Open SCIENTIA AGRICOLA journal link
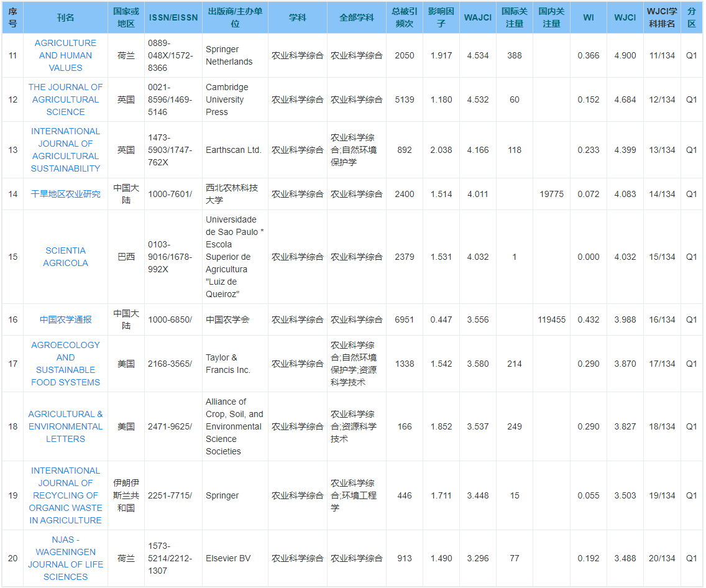 pyautogui.click(x=65, y=257)
